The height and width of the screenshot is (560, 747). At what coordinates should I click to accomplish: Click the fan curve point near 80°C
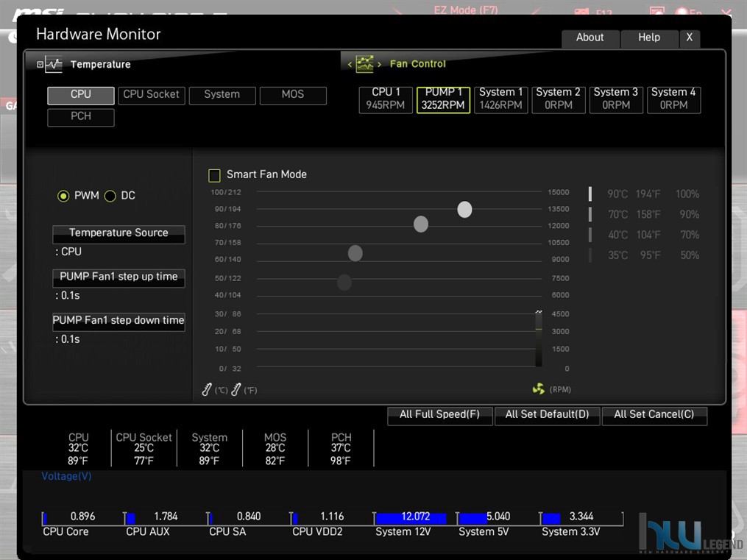pyautogui.click(x=421, y=224)
